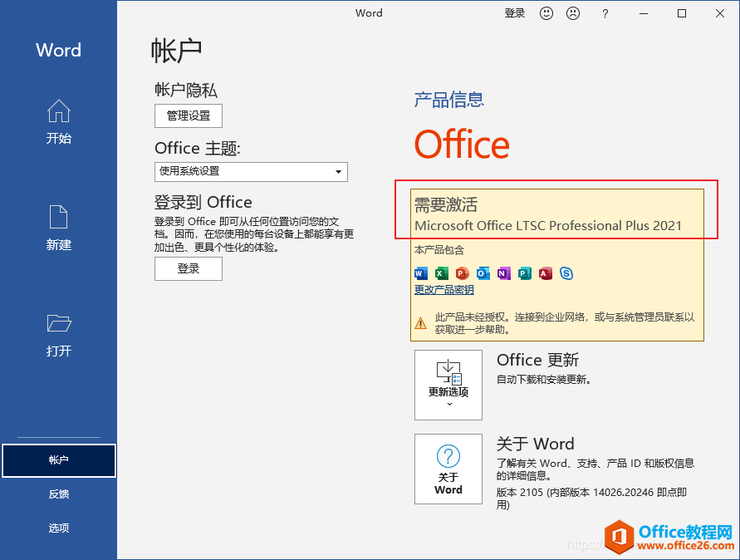Open the Outlook icon in product list
The width and height of the screenshot is (740, 560).
pyautogui.click(x=483, y=273)
